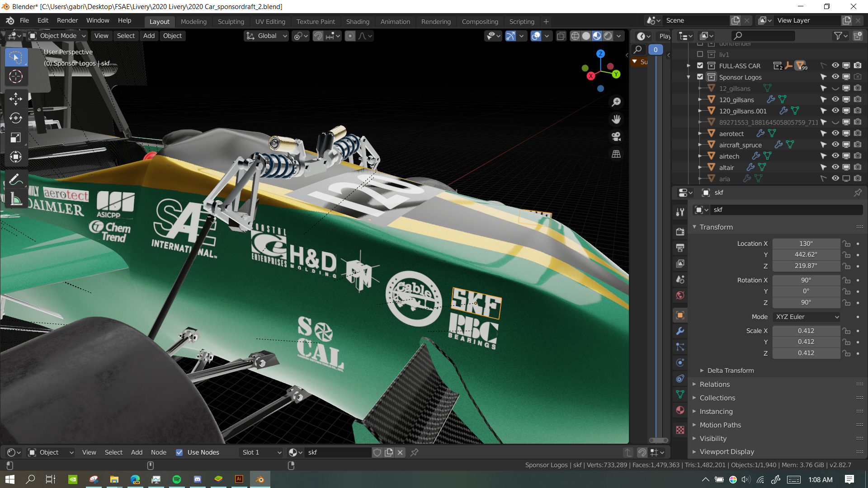The image size is (868, 488).
Task: Toggle the perspective/orthographic grid icon
Action: (616, 154)
